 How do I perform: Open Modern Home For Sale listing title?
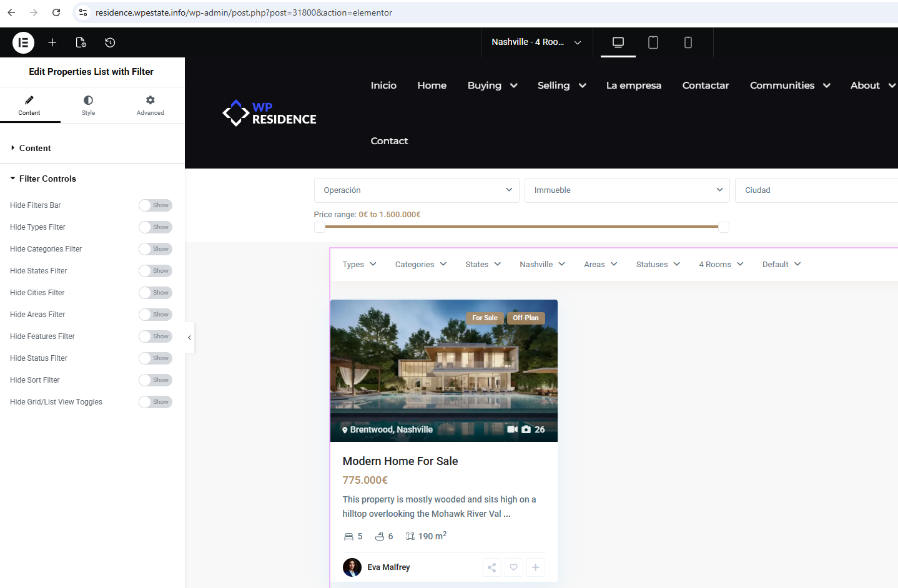pyautogui.click(x=400, y=461)
